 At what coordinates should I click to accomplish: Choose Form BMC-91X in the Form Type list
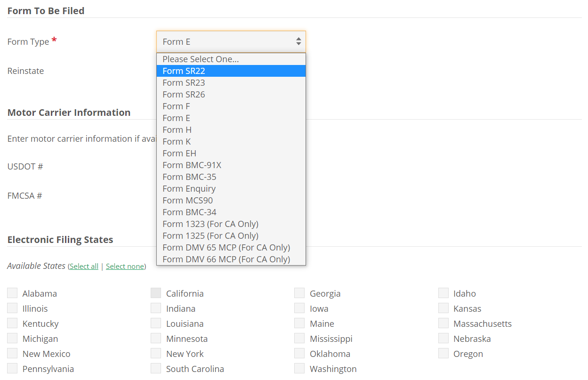pos(192,165)
